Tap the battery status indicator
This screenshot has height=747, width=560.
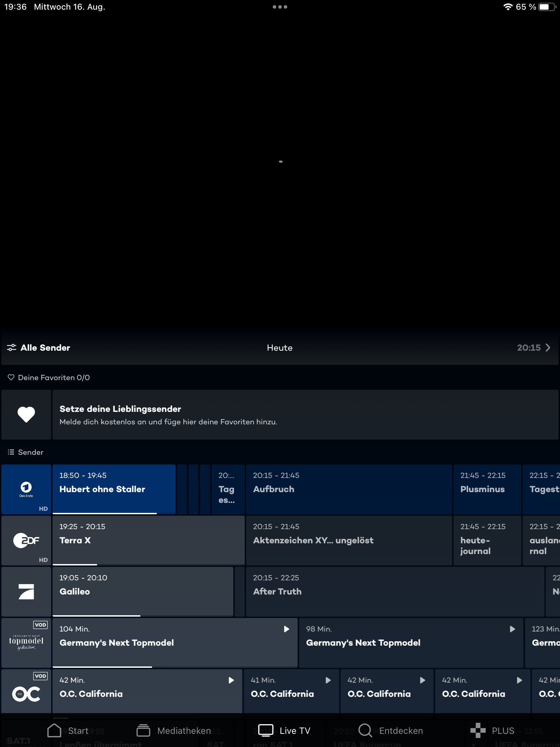tap(547, 7)
